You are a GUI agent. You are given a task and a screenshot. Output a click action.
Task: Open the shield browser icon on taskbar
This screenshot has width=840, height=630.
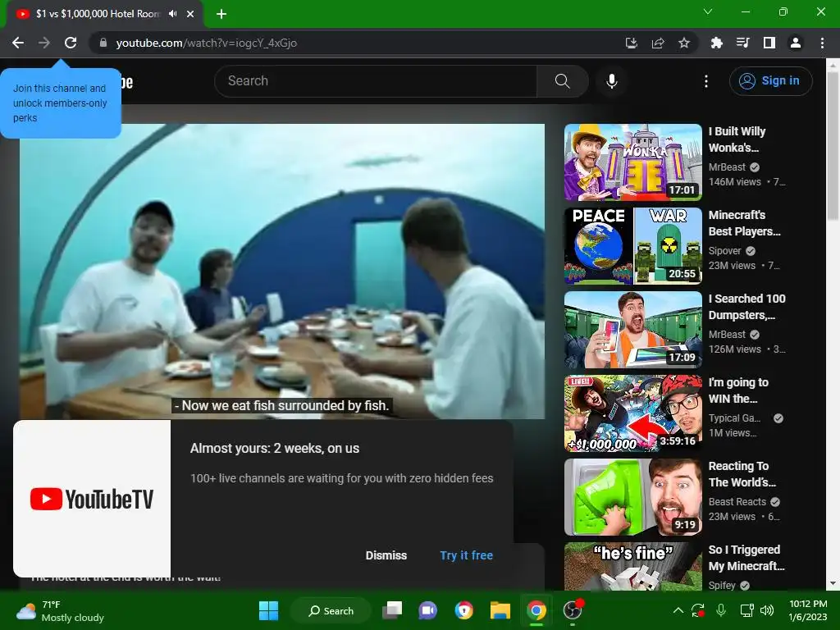pos(464,610)
